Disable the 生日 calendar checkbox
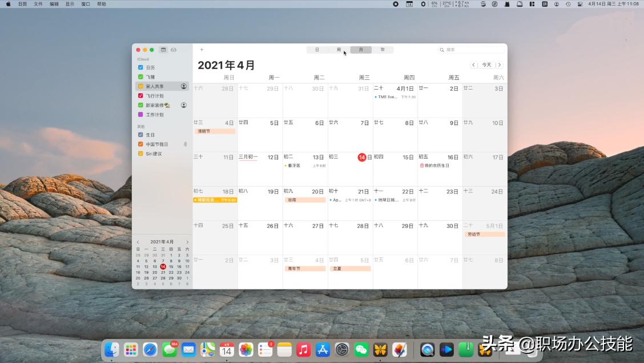 coord(141,135)
